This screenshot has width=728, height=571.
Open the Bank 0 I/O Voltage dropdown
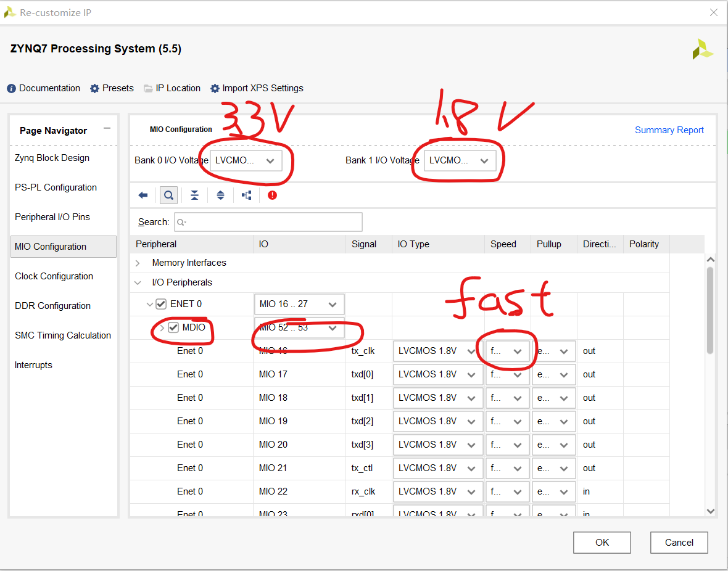click(x=246, y=160)
